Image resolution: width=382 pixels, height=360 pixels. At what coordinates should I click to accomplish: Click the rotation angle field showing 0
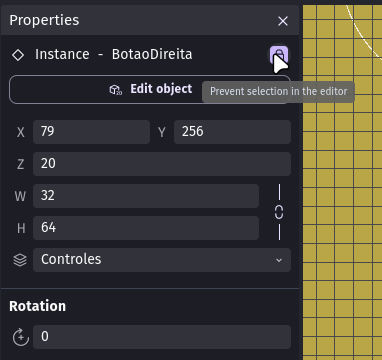point(162,337)
